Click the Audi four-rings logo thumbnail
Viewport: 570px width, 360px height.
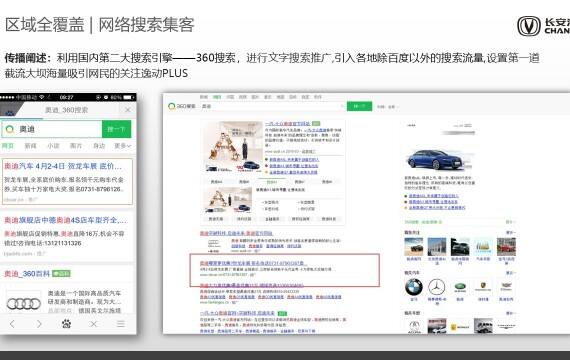pos(24,303)
